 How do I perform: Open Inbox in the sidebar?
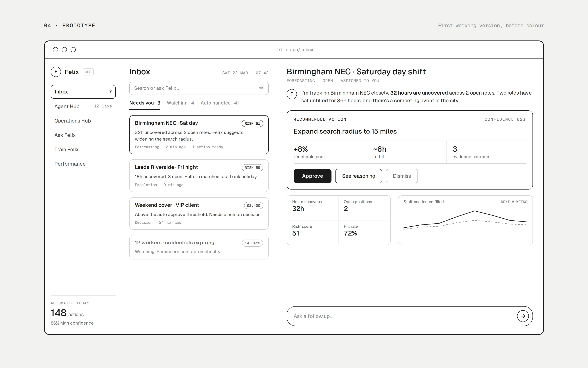83,92
